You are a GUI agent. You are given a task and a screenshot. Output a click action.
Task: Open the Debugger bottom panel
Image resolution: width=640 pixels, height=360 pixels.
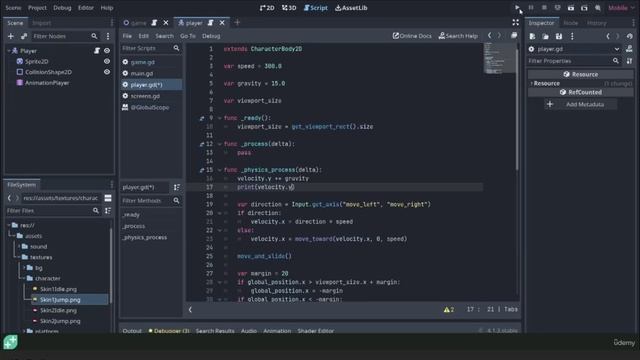(x=169, y=331)
